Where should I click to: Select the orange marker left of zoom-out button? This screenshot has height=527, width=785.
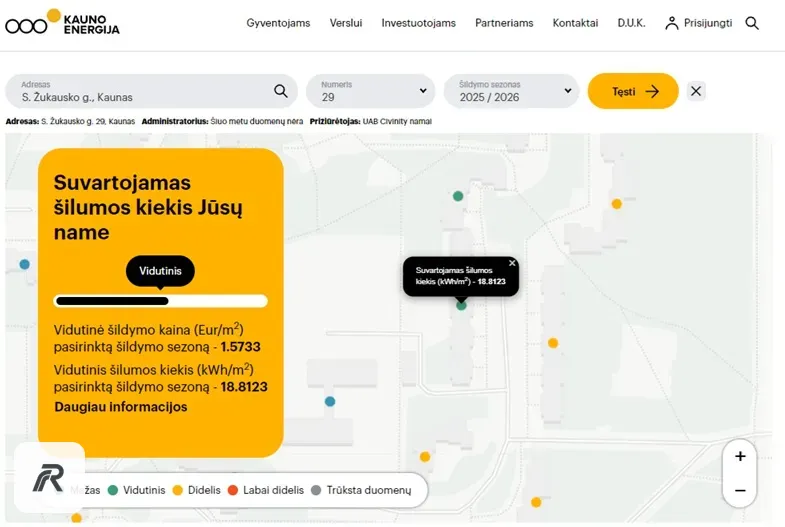pyautogui.click(x=536, y=502)
